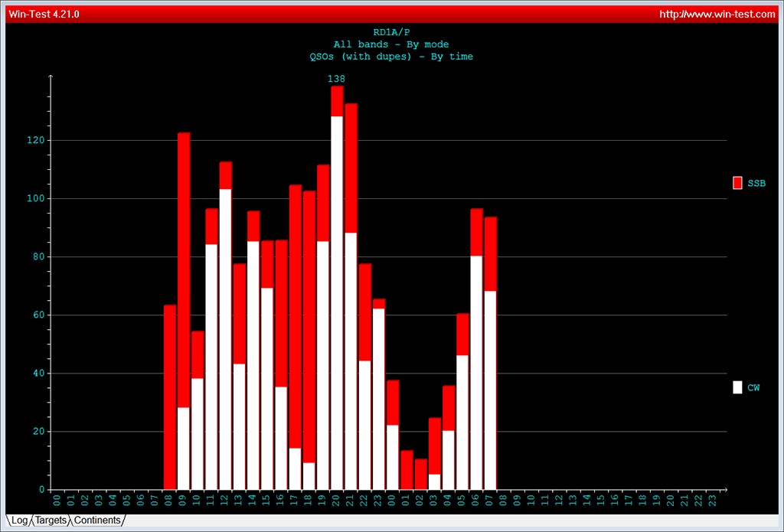784x532 pixels.
Task: Click the white CW segment of the hour 06 bar
Action: coord(476,371)
